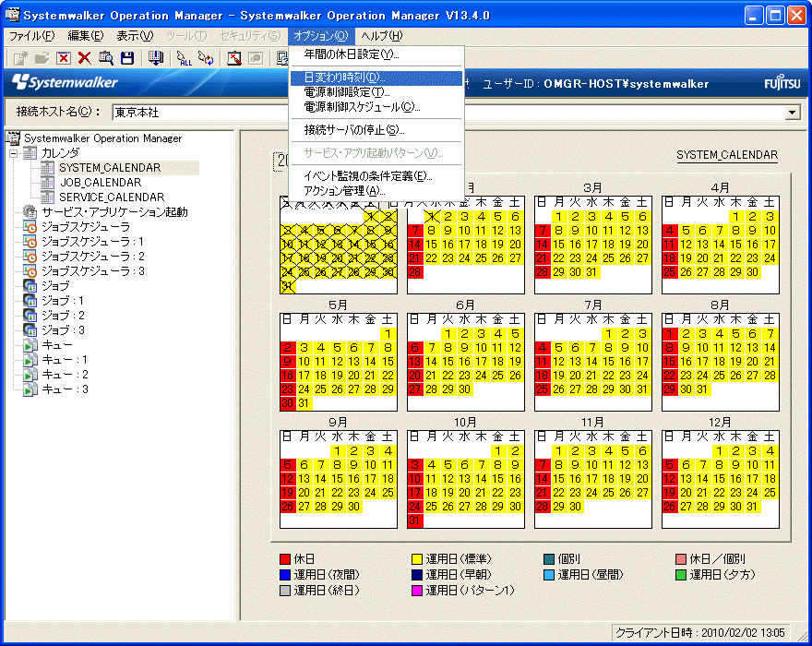Click the teal 個別 legend swatch
The height and width of the screenshot is (646, 812).
coord(549,559)
